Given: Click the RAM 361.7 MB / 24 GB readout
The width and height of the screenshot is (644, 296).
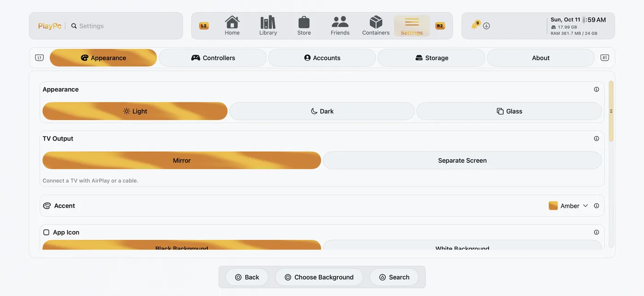Looking at the screenshot, I should tap(574, 34).
